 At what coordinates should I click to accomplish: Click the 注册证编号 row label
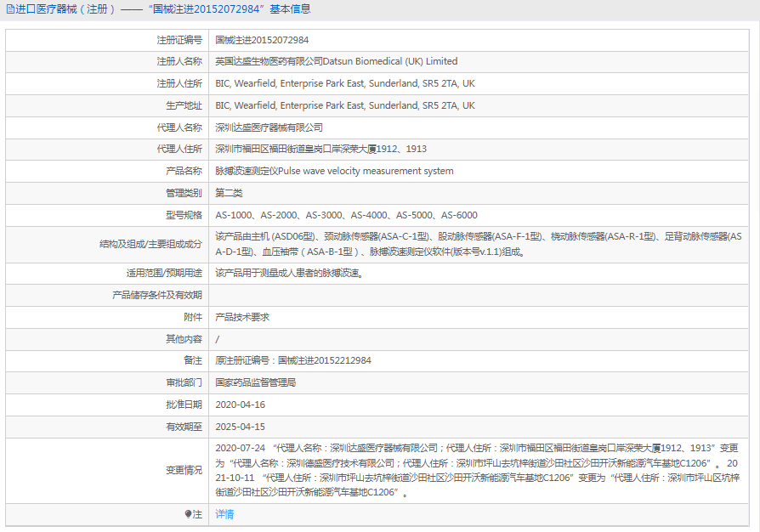point(179,40)
